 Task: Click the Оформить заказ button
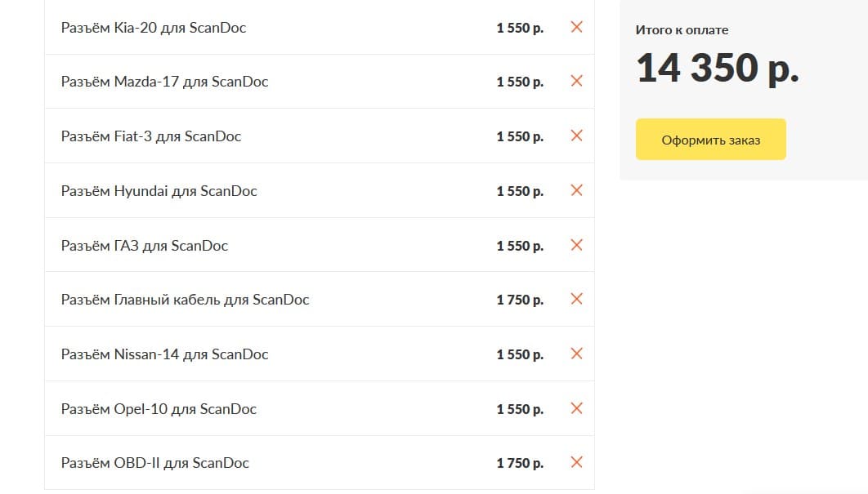click(710, 140)
